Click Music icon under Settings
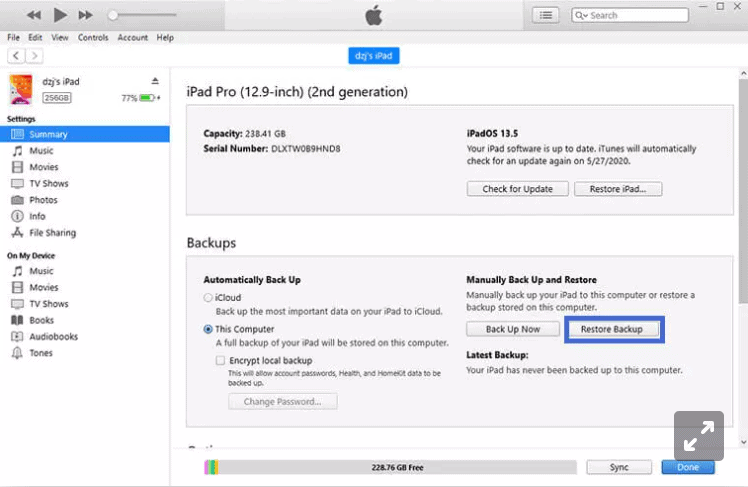 pos(17,151)
